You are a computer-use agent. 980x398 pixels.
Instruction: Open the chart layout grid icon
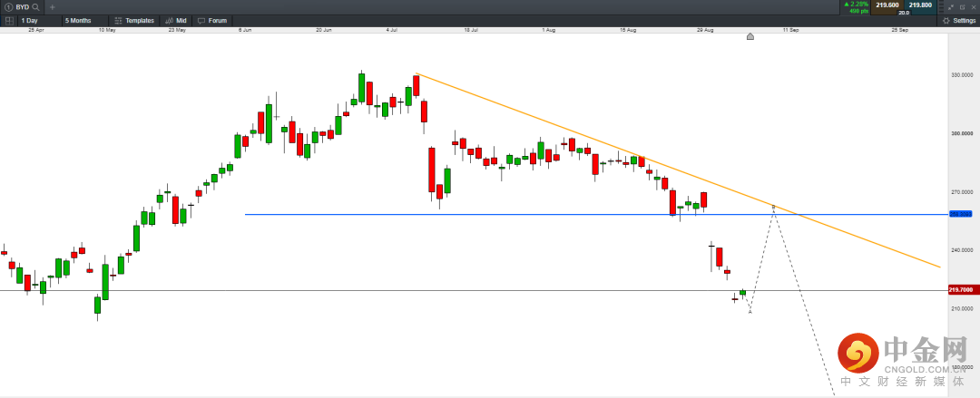click(x=7, y=20)
